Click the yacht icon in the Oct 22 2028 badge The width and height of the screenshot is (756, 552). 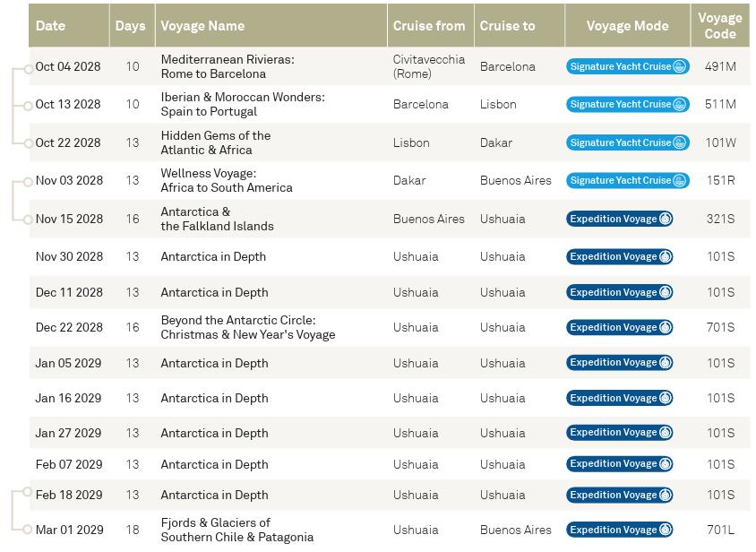[679, 142]
